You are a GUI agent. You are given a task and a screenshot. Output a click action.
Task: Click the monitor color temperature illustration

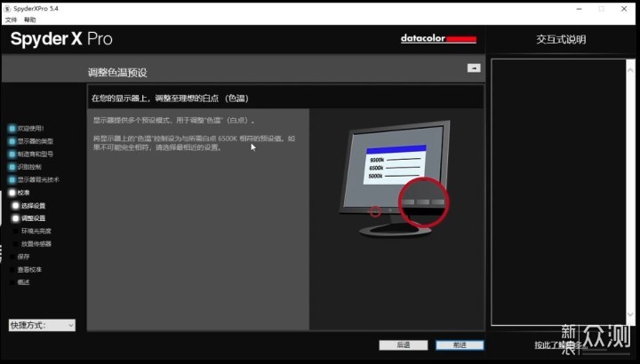[395, 178]
